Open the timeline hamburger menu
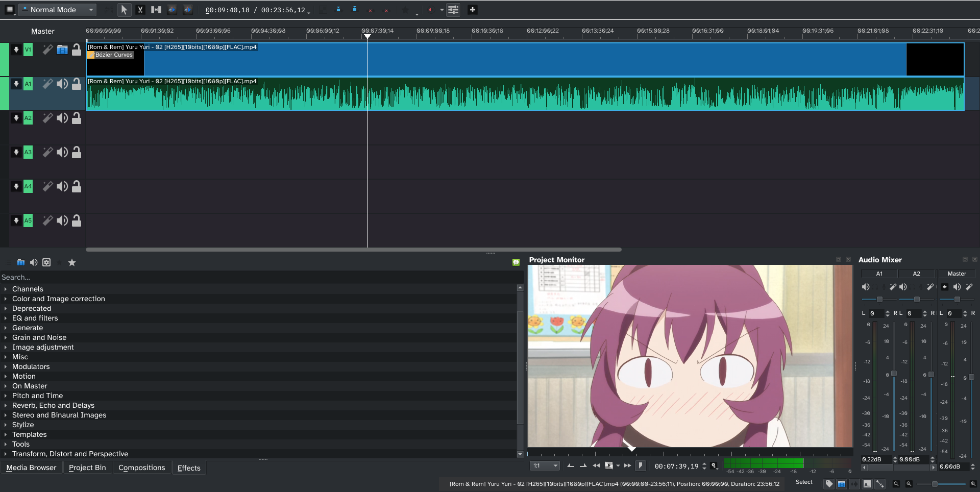This screenshot has width=980, height=492. pos(9,10)
